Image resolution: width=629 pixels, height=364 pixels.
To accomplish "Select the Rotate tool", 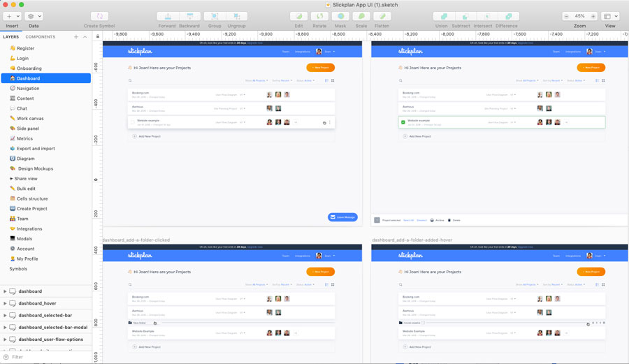I will coord(319,16).
